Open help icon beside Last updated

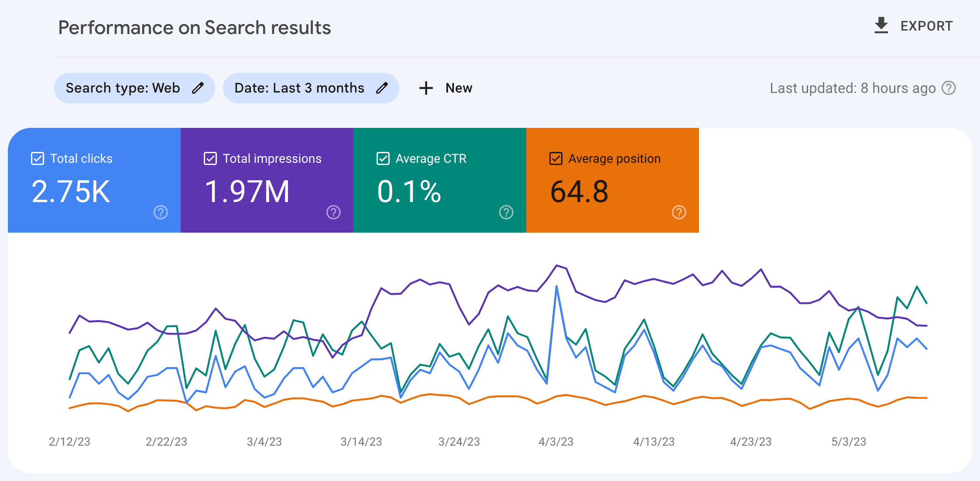point(949,88)
